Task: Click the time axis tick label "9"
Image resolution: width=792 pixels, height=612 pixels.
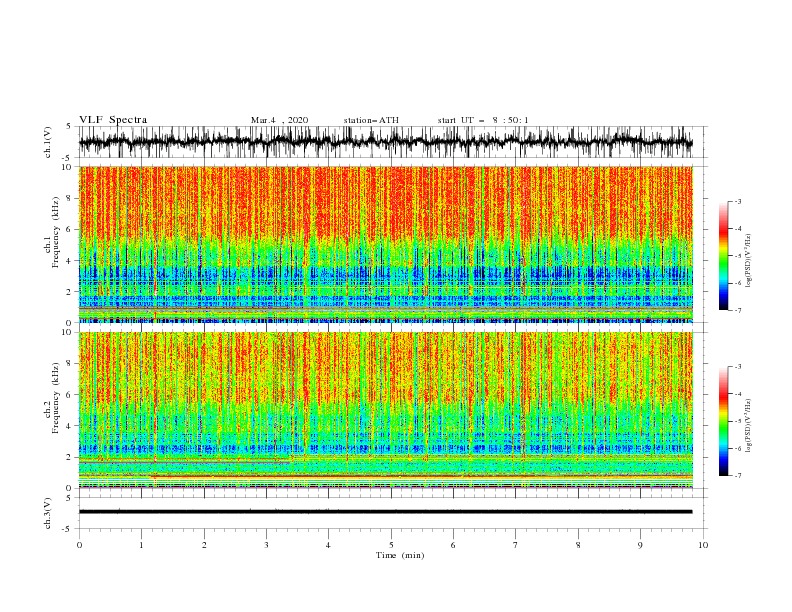Action: [640, 545]
